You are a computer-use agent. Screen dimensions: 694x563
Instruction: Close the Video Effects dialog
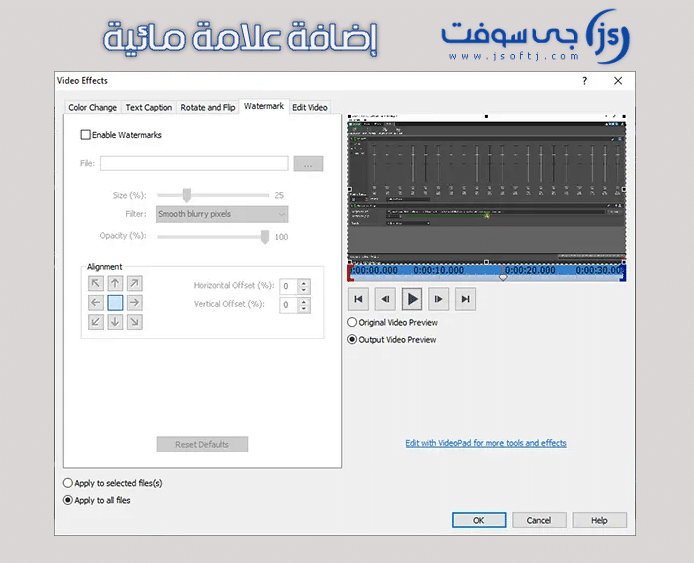point(618,81)
